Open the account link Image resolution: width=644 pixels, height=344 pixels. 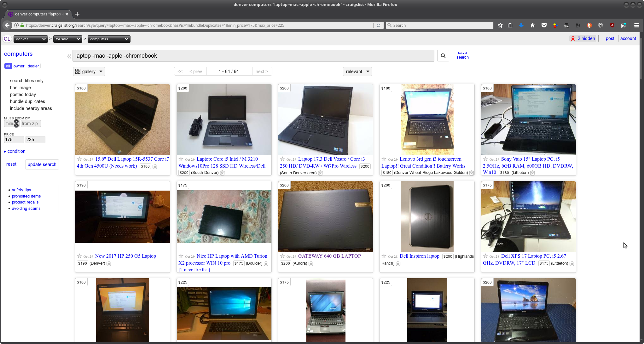pos(628,38)
